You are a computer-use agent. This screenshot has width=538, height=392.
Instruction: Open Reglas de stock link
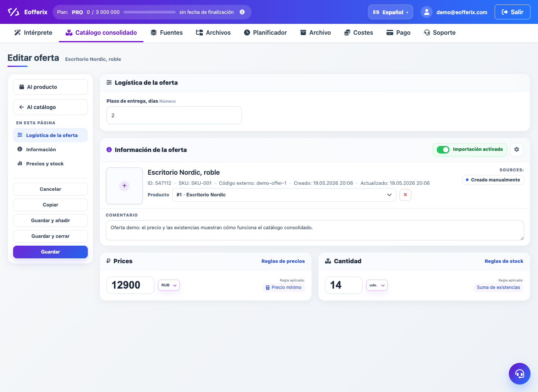[504, 261]
